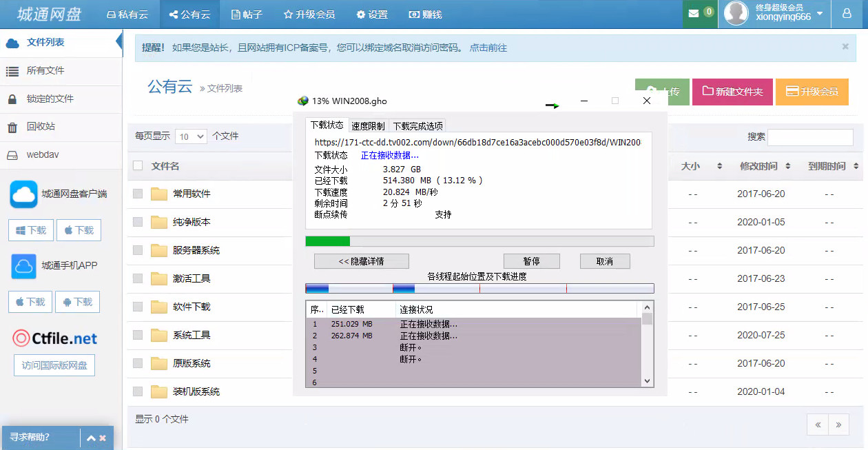Viewport: 868px width, 450px height.
Task: Open the 系统工具 folder icon
Action: pyautogui.click(x=160, y=335)
